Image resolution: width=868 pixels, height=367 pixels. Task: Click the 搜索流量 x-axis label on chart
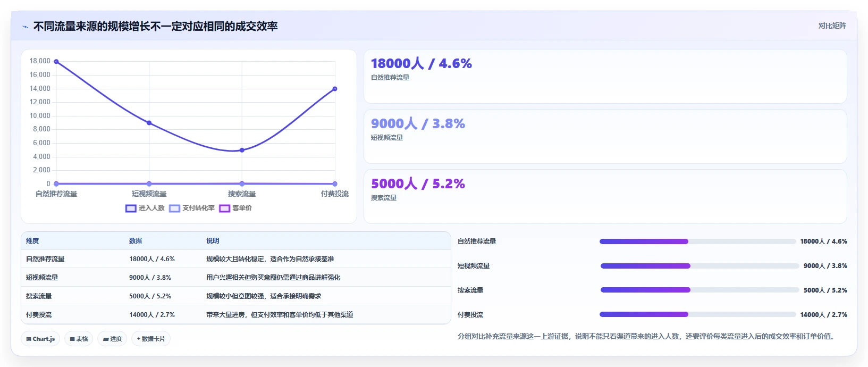pos(242,194)
